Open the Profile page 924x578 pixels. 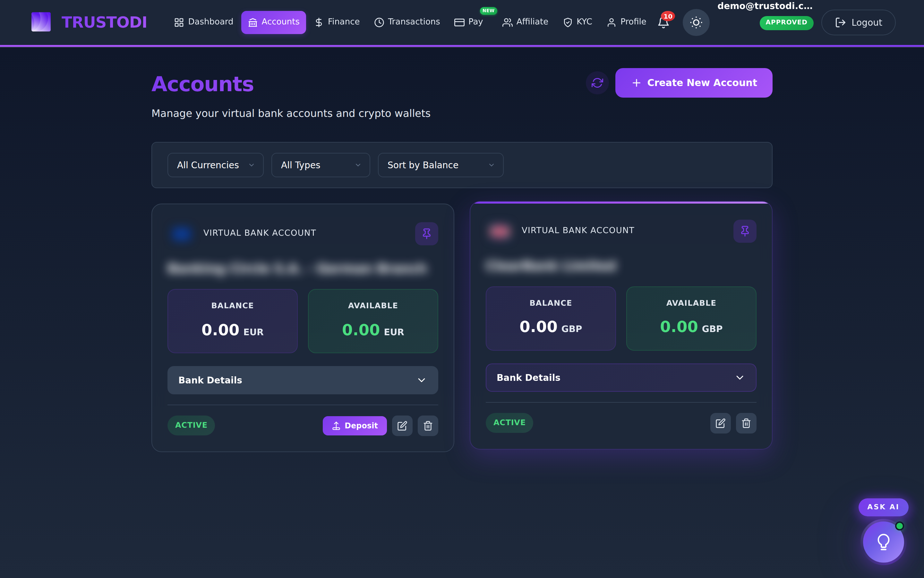(627, 22)
